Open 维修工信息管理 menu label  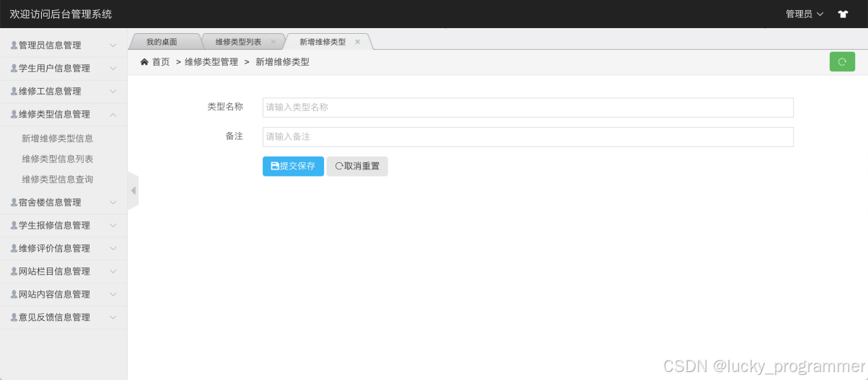[x=50, y=91]
